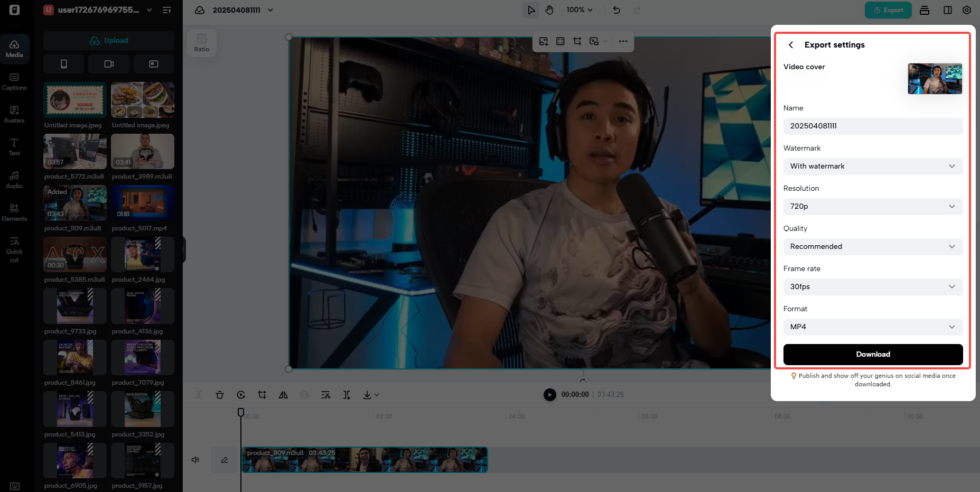Click the Upload button
Image resolution: width=980 pixels, height=492 pixels.
tap(108, 40)
